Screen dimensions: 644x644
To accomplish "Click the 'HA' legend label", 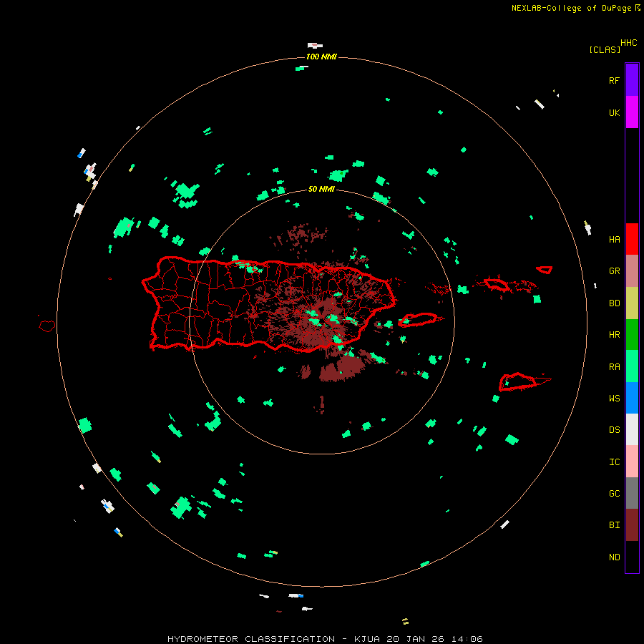I will [614, 240].
